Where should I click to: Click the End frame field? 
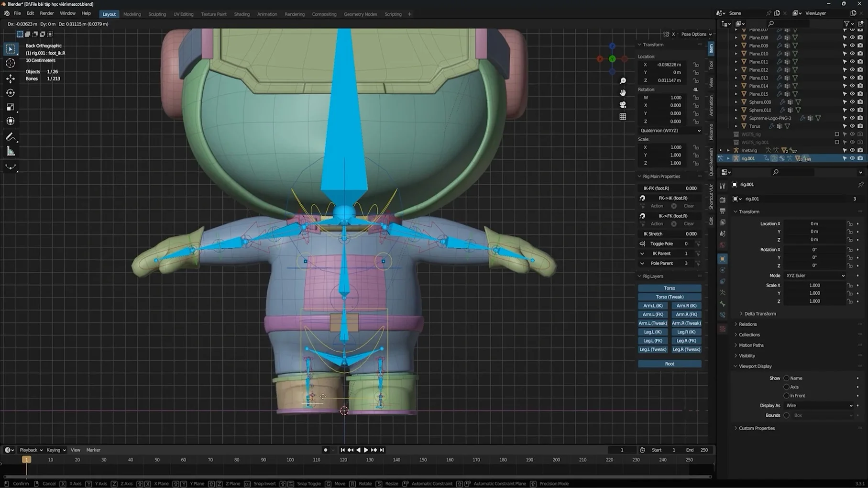(698, 450)
